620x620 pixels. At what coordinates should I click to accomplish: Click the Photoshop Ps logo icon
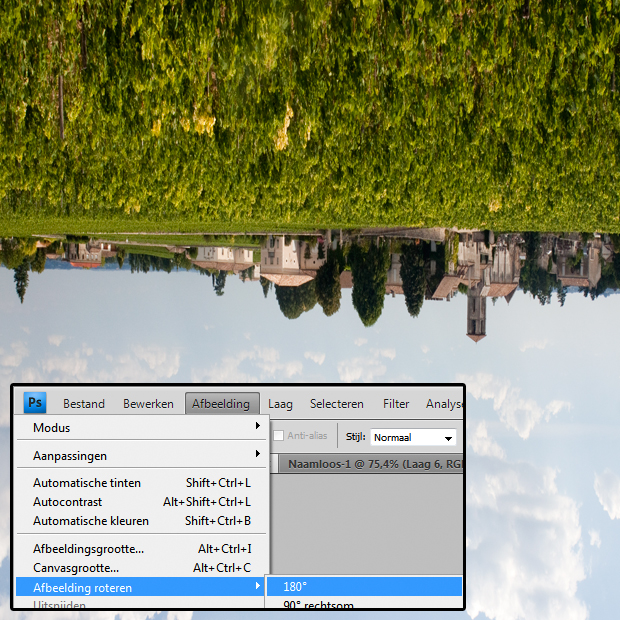(x=35, y=403)
